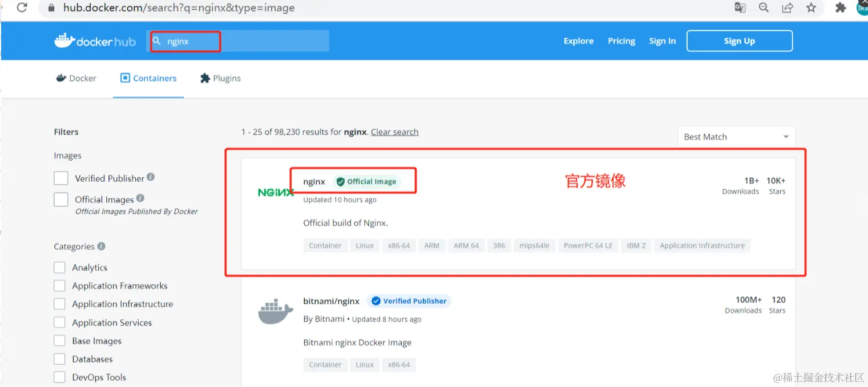Click the '100M+' downloads count

coord(749,300)
